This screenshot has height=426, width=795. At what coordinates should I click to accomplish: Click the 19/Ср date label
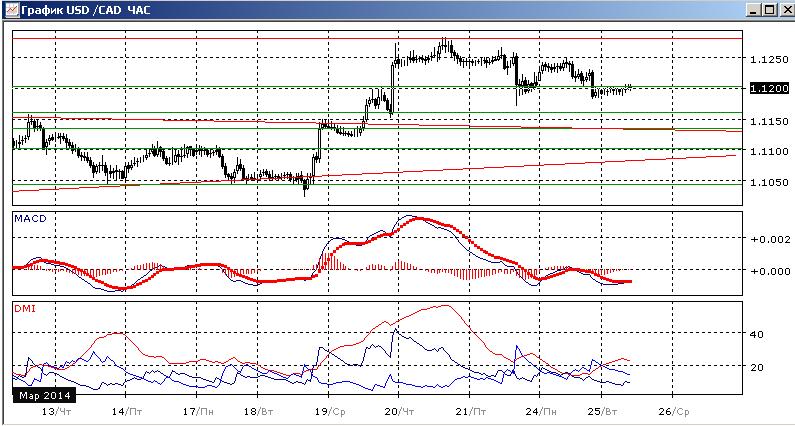332,411
